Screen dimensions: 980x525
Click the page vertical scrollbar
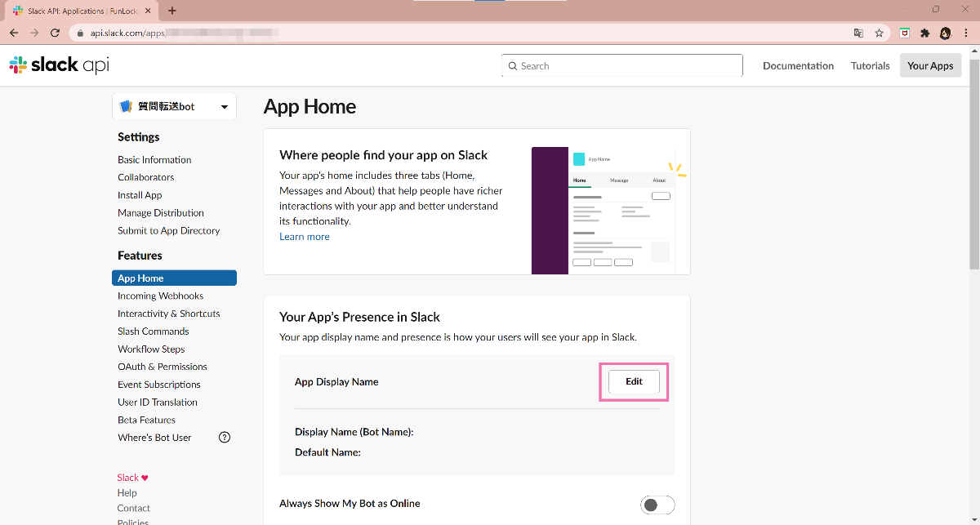pos(973,163)
